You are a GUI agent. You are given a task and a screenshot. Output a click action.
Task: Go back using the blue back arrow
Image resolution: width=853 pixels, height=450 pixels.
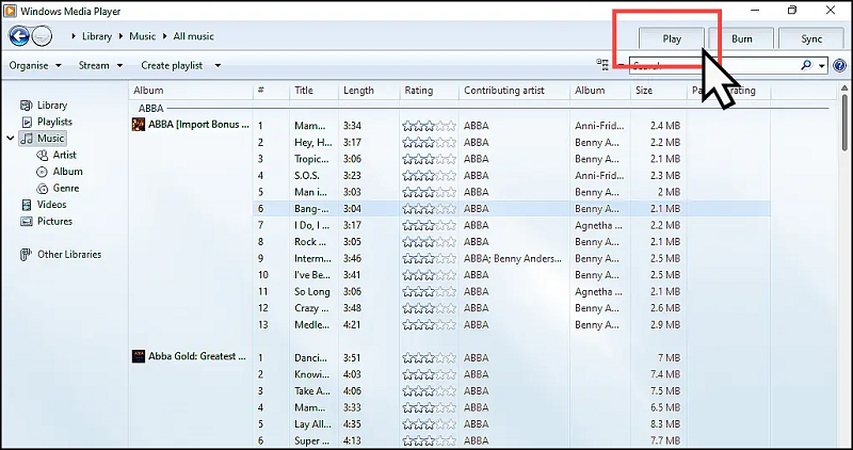(19, 36)
